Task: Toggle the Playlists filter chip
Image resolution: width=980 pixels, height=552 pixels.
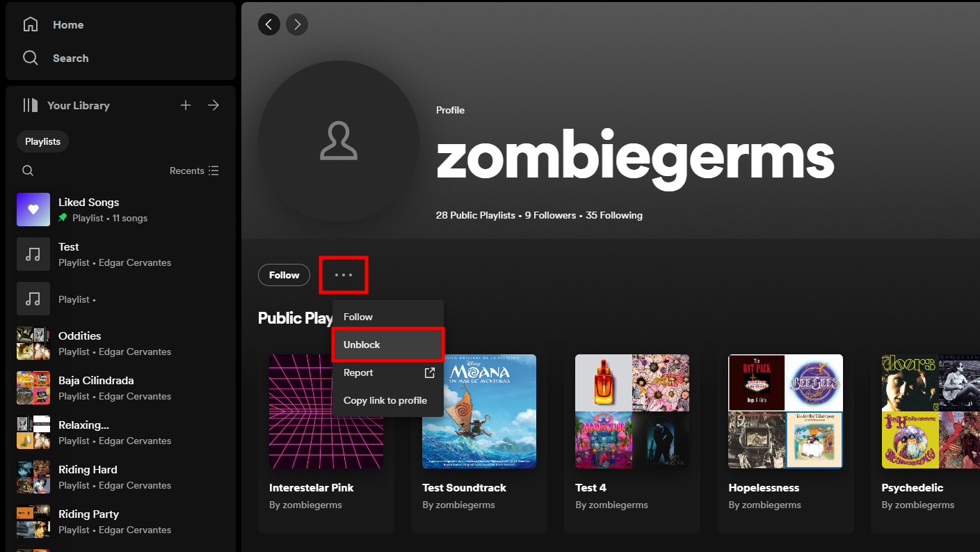Action: (42, 141)
